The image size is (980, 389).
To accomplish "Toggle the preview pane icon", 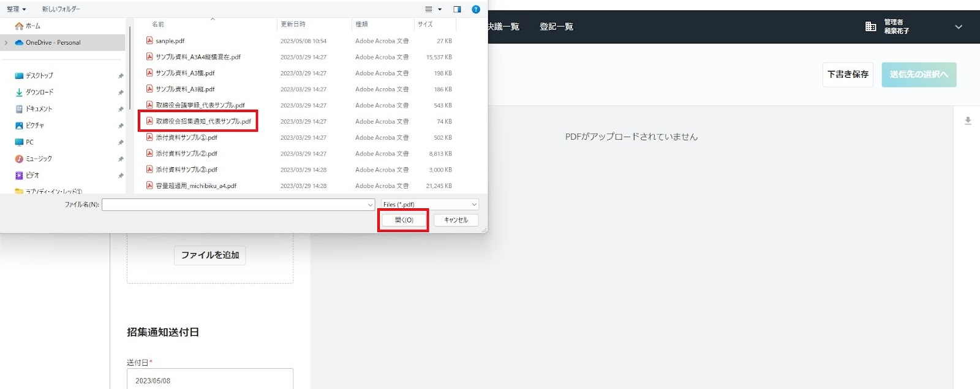I will click(457, 9).
